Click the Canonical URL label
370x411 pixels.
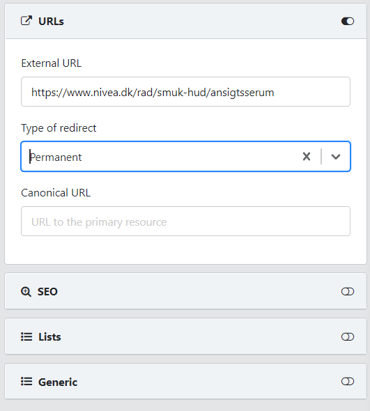[56, 193]
